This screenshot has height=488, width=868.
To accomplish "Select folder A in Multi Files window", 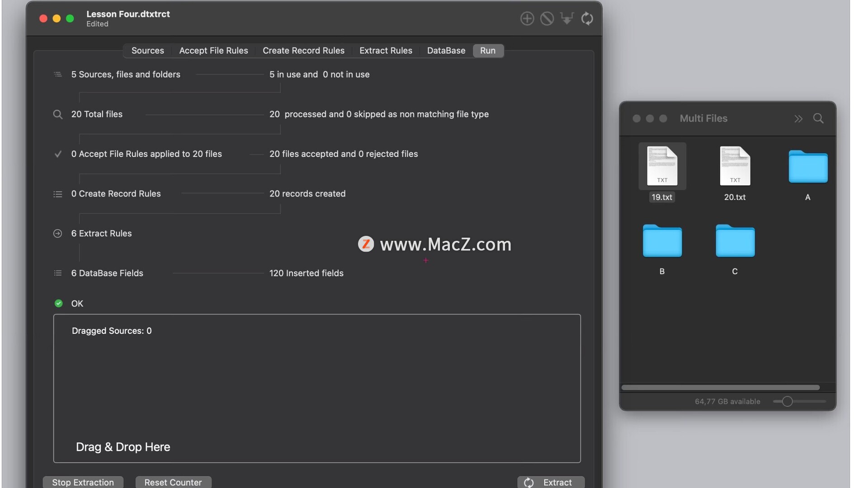I will click(x=808, y=174).
